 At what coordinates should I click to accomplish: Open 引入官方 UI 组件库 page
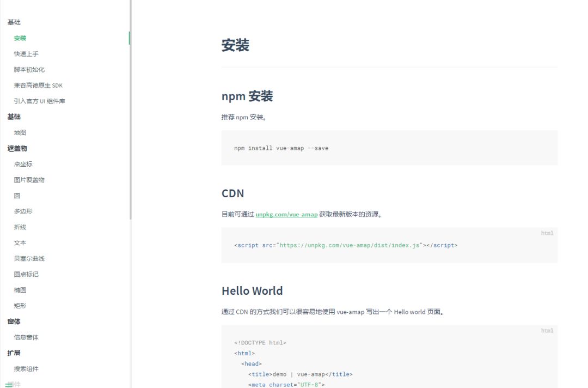[x=39, y=101]
